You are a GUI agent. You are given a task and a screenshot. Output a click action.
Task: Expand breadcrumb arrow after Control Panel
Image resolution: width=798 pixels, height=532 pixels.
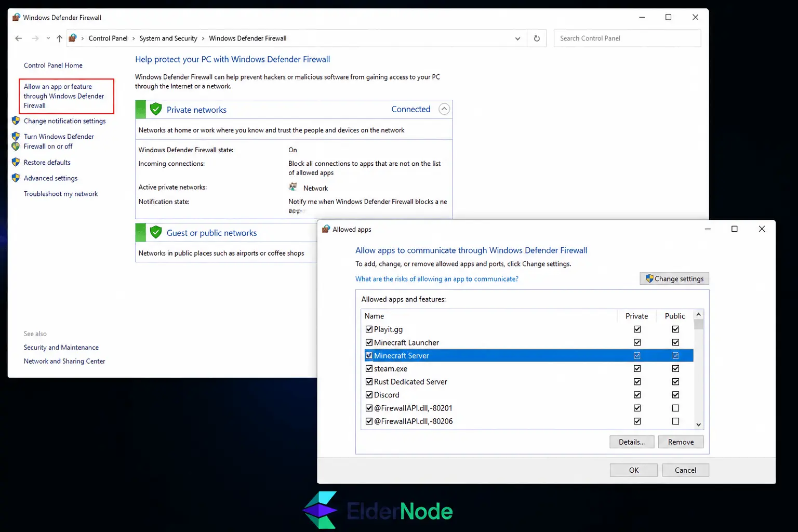(134, 38)
